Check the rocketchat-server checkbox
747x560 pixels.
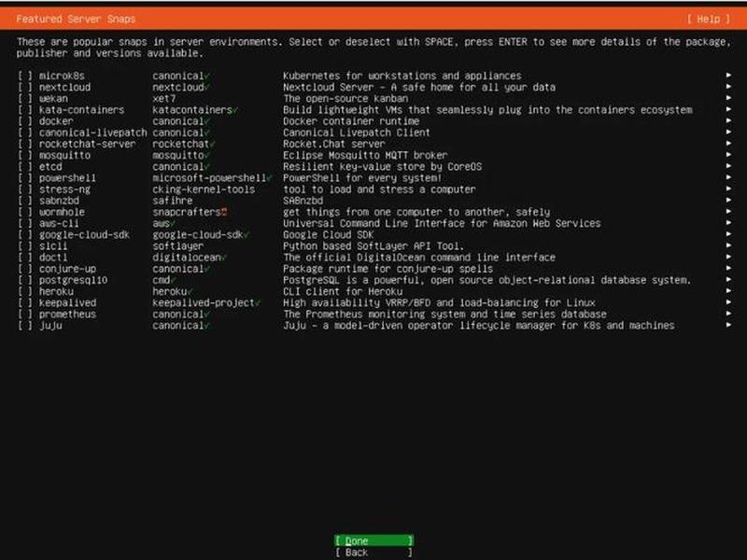click(25, 144)
